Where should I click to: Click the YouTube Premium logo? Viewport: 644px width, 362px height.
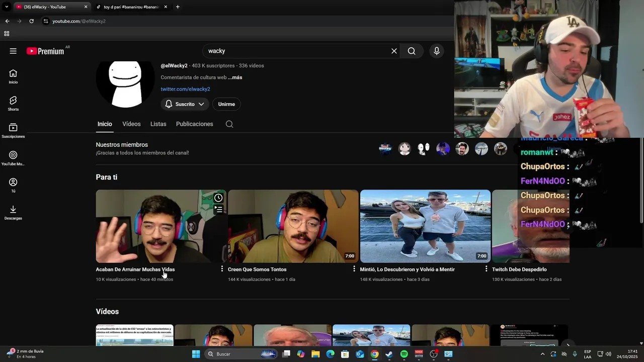(45, 51)
